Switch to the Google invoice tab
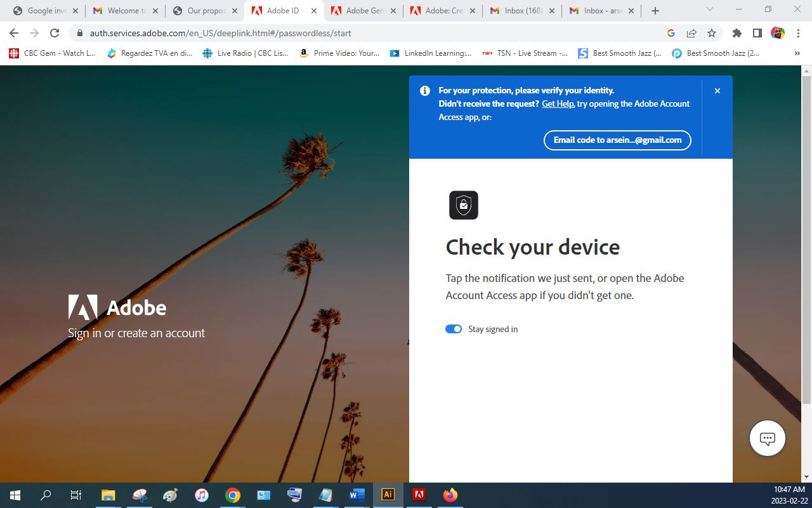 [44, 11]
